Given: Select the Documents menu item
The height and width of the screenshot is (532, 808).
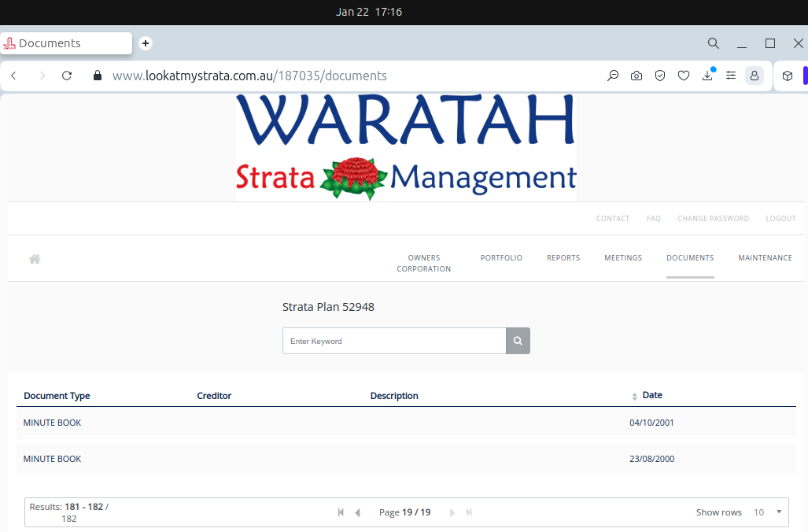Looking at the screenshot, I should [690, 258].
